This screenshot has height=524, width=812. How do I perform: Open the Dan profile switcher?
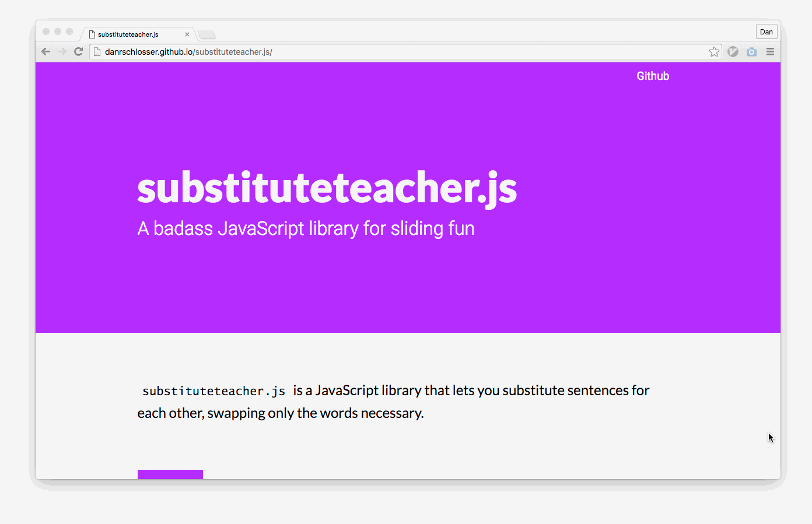click(766, 32)
